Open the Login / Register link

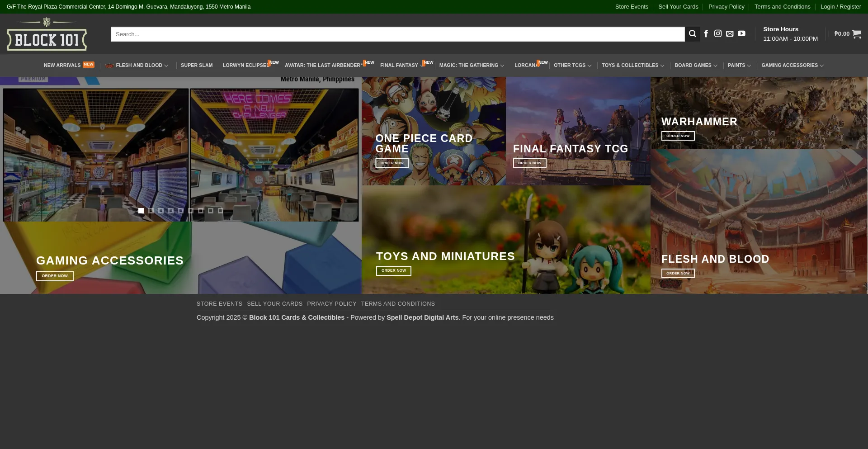point(840,7)
